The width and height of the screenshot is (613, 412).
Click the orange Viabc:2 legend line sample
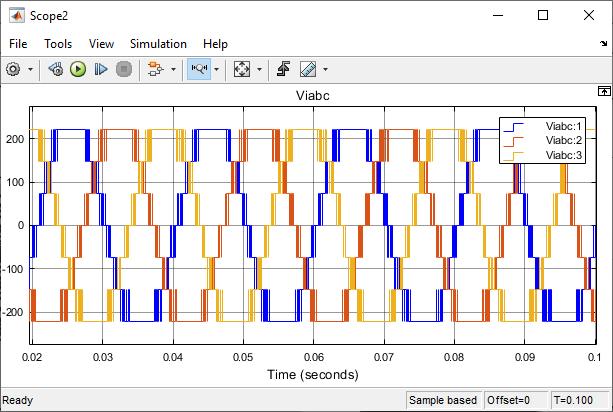[x=513, y=142]
